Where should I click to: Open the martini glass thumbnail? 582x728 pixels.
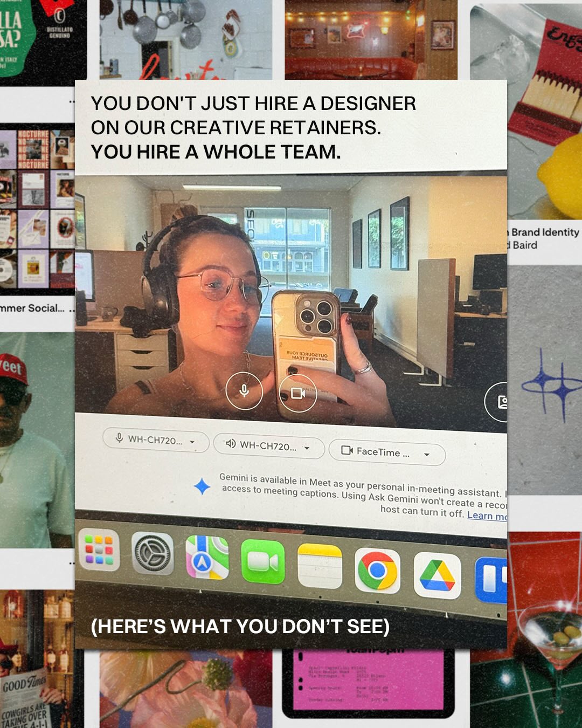[x=544, y=630]
